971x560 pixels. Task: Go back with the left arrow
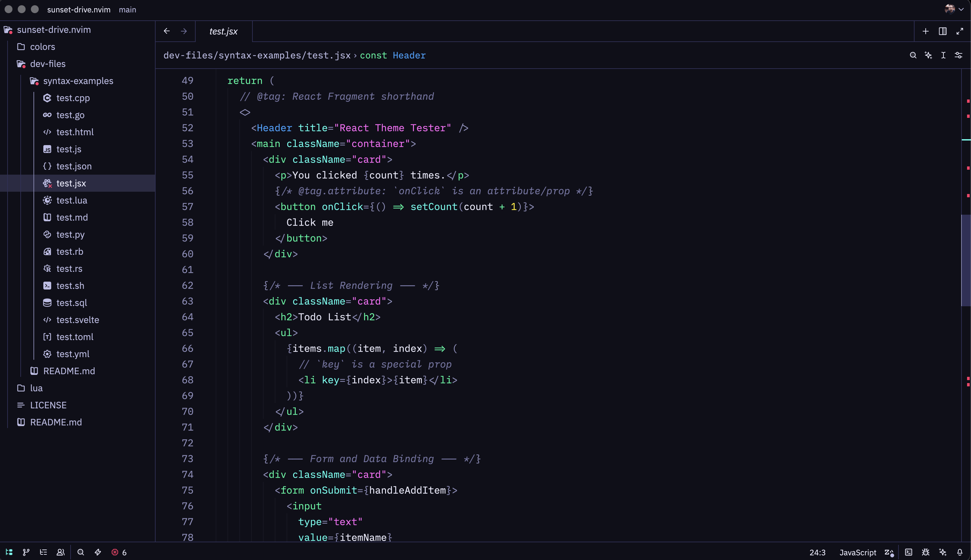166,31
